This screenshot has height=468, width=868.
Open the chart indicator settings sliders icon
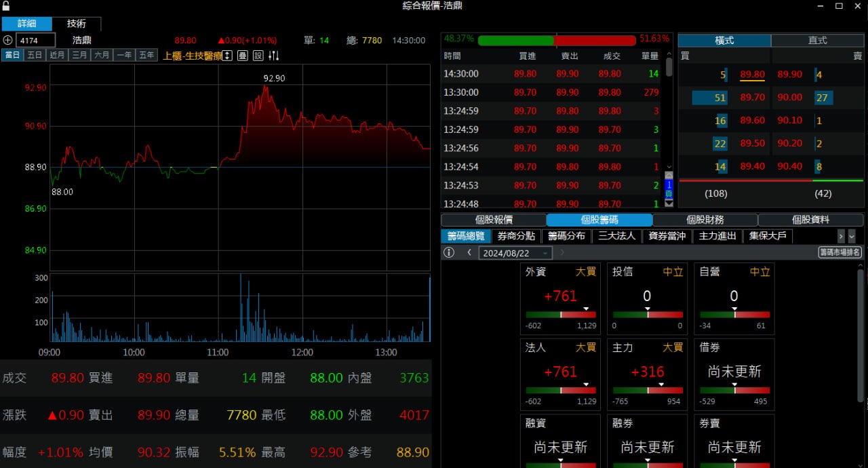274,56
